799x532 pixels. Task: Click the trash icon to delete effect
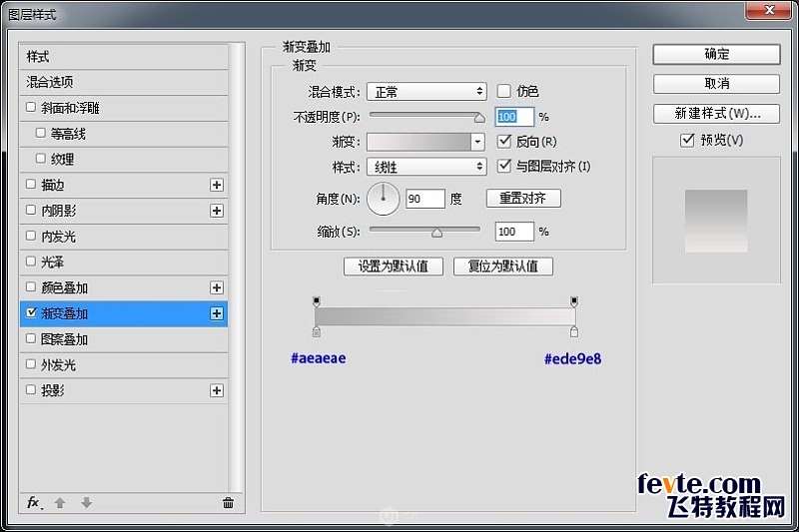(228, 503)
